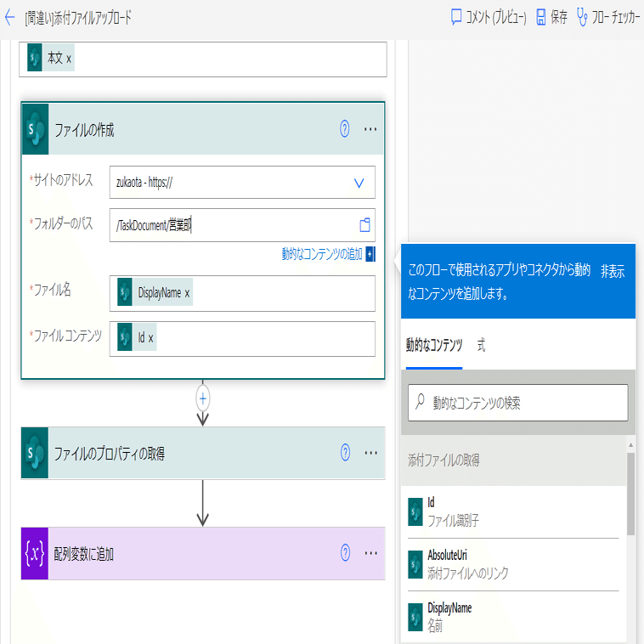Hide the tip with 非表示
Viewport: 644px width, 644px height.
pyautogui.click(x=613, y=272)
